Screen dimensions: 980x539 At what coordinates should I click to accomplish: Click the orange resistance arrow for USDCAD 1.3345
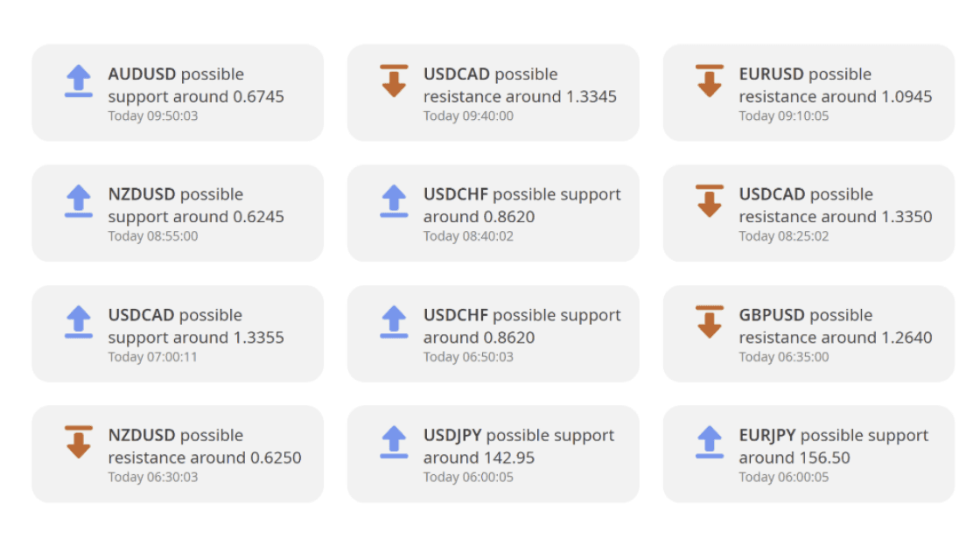(394, 80)
